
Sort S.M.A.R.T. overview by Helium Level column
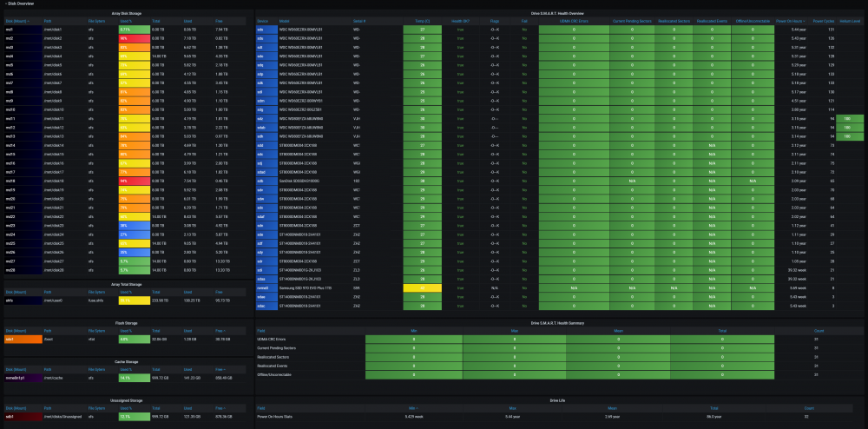coord(850,21)
